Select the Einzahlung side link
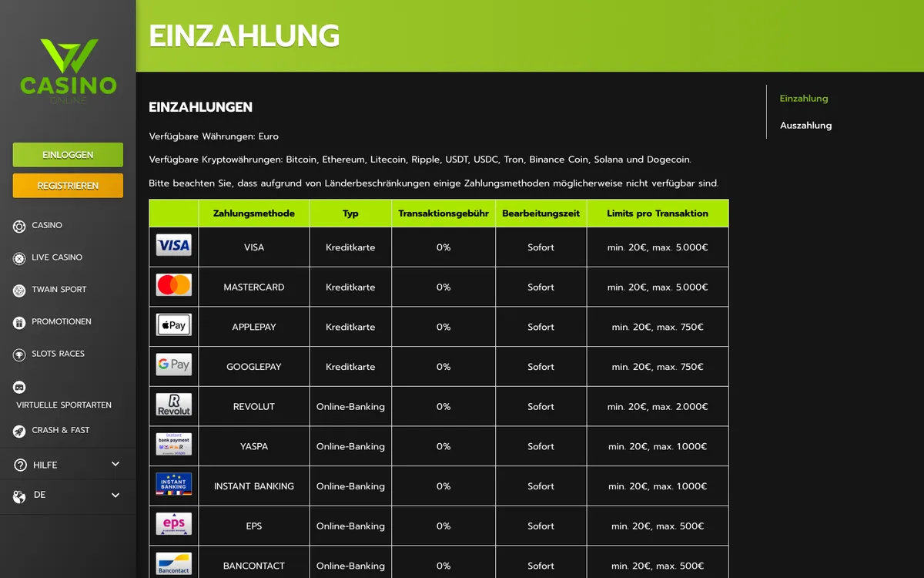 pyautogui.click(x=804, y=99)
